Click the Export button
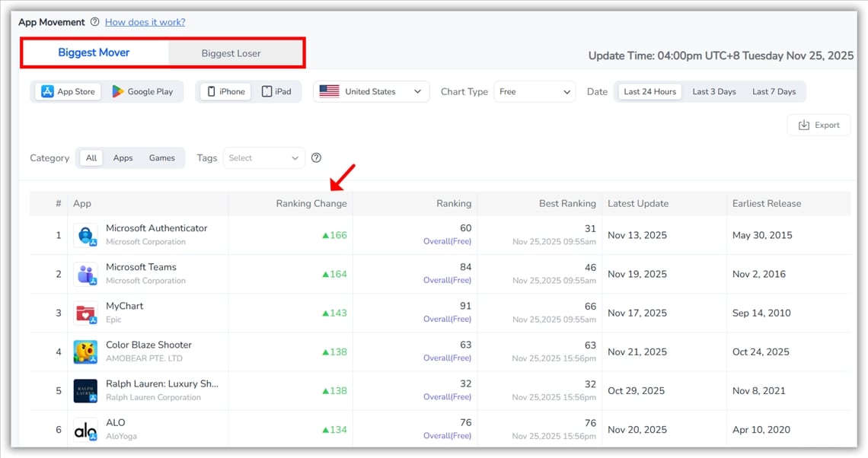 click(819, 125)
